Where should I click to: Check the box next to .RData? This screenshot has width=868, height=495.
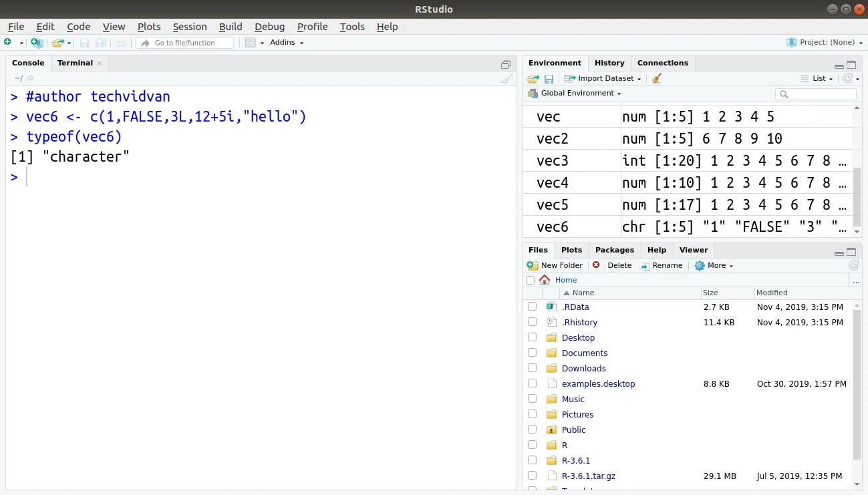pyautogui.click(x=532, y=307)
